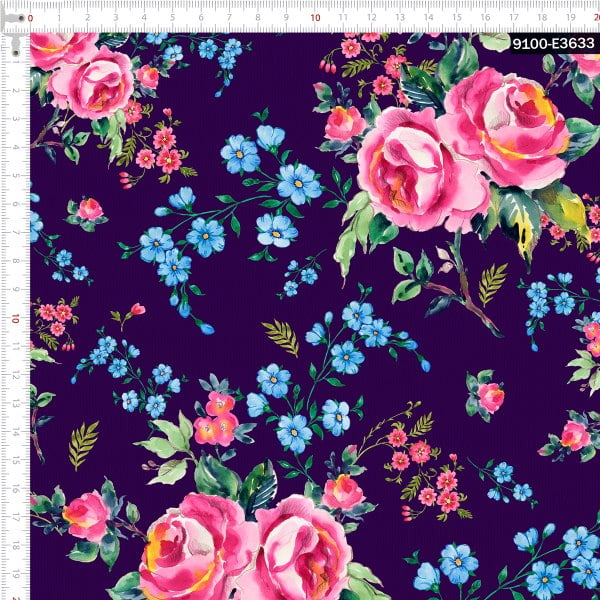
Task: Select the number 15 on the left ruler
Action: click(17, 461)
